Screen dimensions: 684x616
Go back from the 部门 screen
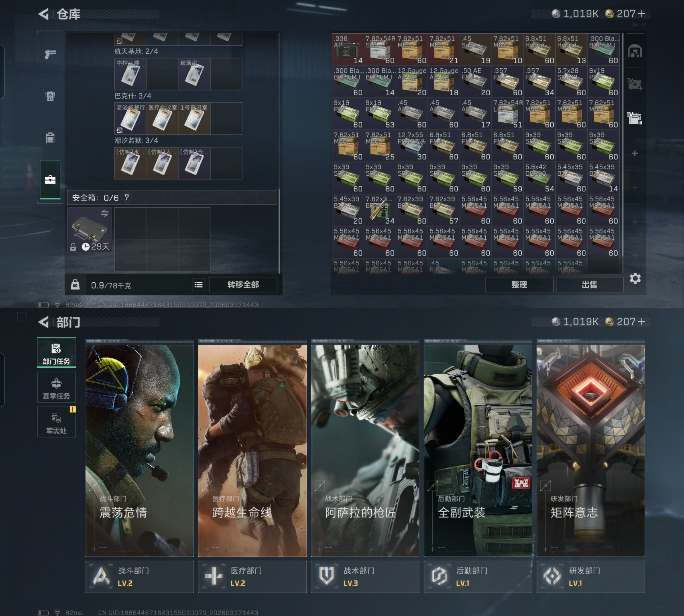coord(44,322)
